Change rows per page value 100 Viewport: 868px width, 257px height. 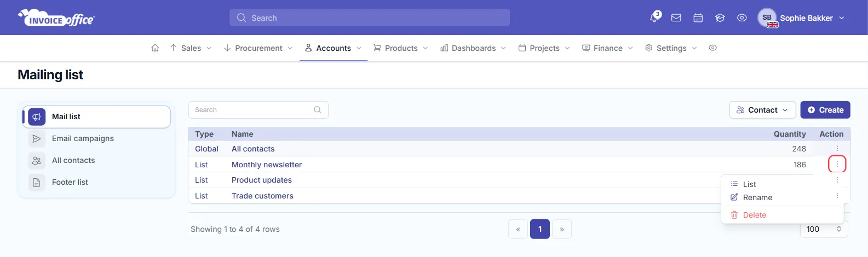pos(824,229)
